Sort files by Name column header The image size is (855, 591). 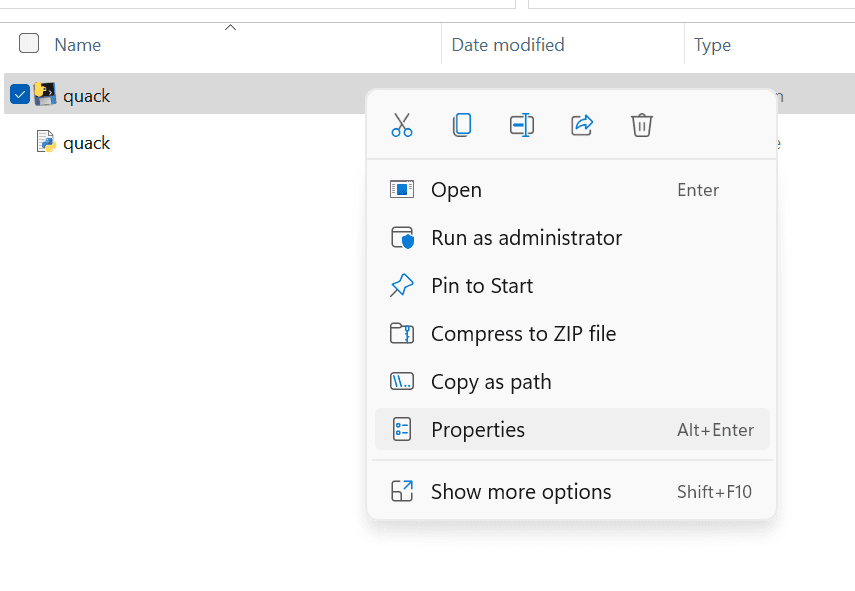pos(78,45)
